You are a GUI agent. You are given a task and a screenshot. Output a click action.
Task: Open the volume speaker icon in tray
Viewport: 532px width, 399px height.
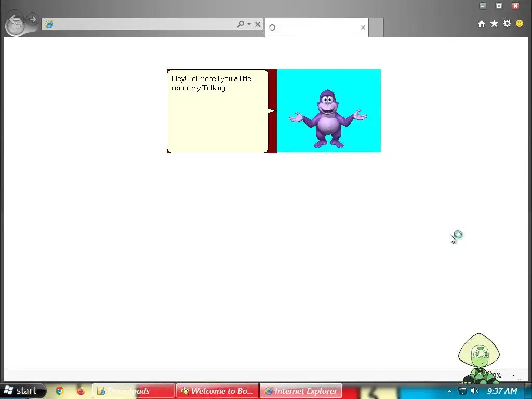coord(475,391)
